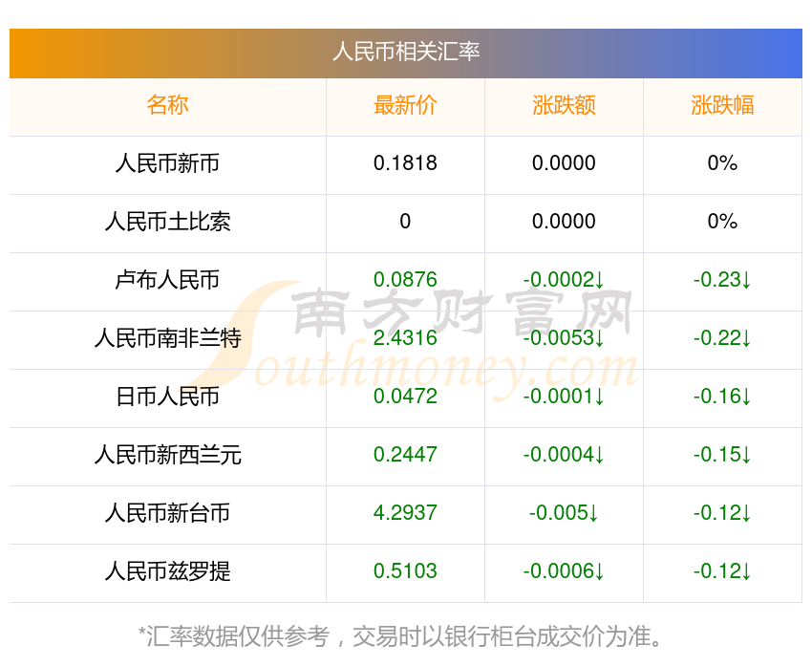Select the 名称 column header
Image resolution: width=812 pixels, height=666 pixels.
(167, 105)
